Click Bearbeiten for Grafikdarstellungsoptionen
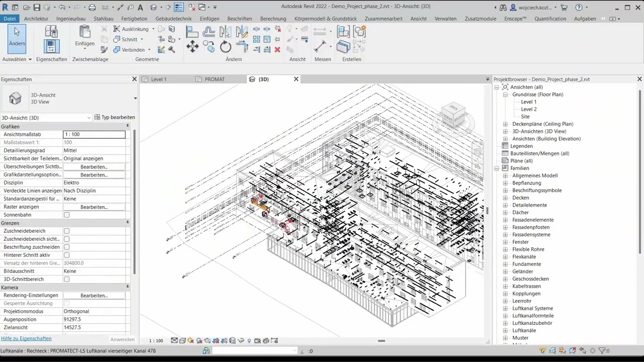 pos(94,174)
